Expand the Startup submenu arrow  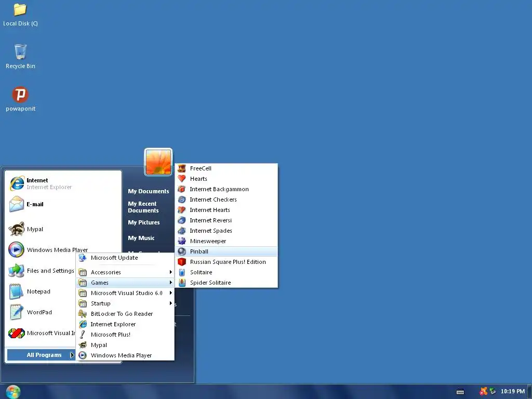click(170, 303)
